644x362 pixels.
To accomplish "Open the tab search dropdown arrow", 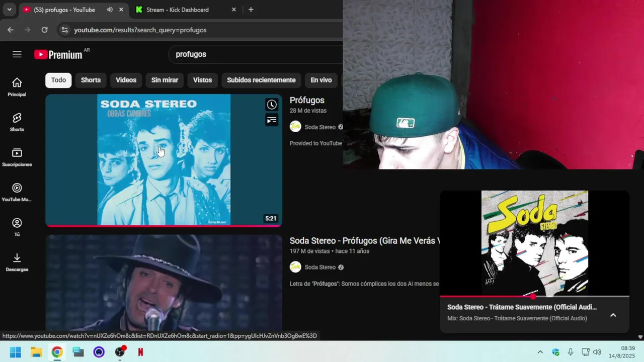I will pyautogui.click(x=9, y=10).
